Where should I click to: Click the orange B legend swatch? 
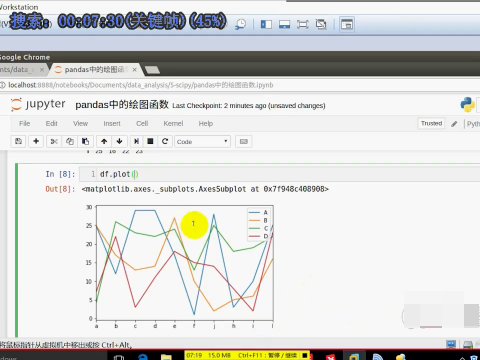point(254,220)
